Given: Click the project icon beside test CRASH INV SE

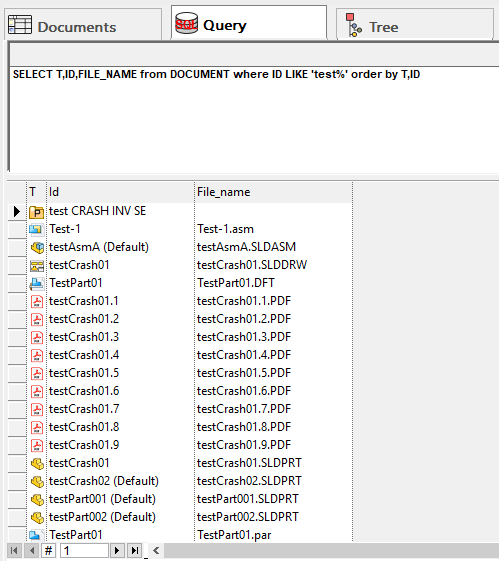Looking at the screenshot, I should (x=36, y=212).
